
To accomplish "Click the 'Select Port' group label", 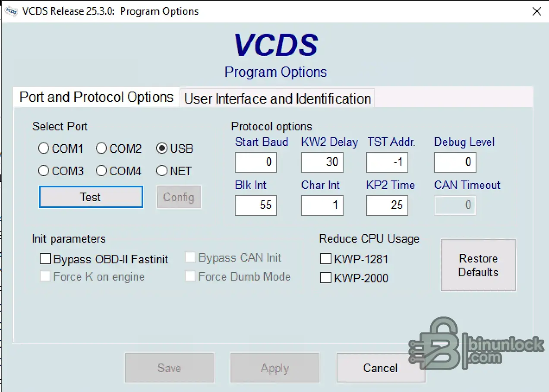I will pos(60,126).
